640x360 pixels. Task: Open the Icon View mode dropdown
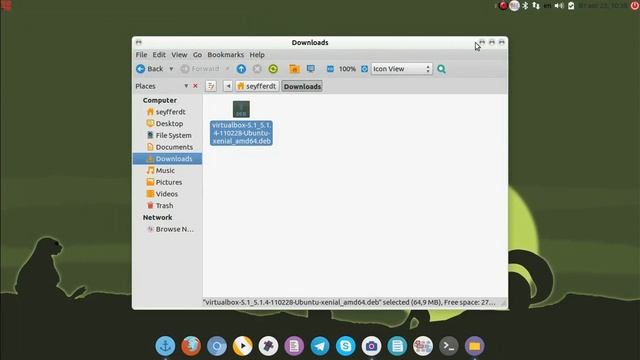coord(402,69)
